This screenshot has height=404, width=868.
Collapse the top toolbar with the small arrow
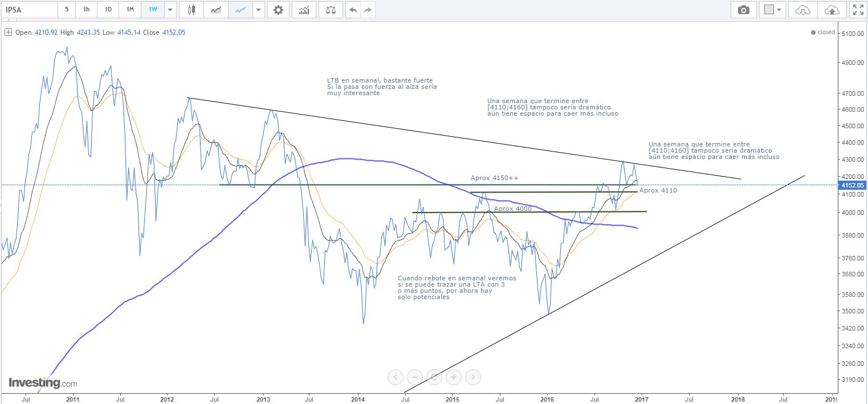pyautogui.click(x=7, y=21)
